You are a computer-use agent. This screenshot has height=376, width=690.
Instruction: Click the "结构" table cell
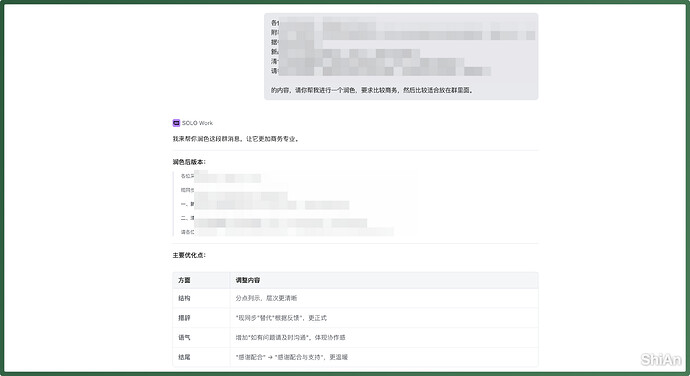(x=201, y=298)
